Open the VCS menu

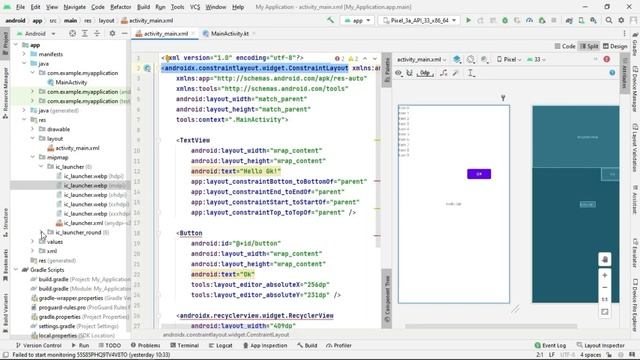(195, 7)
